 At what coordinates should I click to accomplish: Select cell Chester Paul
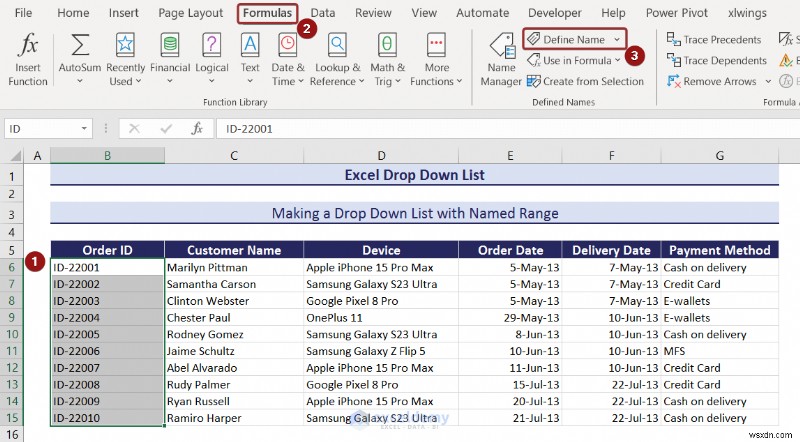(x=234, y=317)
